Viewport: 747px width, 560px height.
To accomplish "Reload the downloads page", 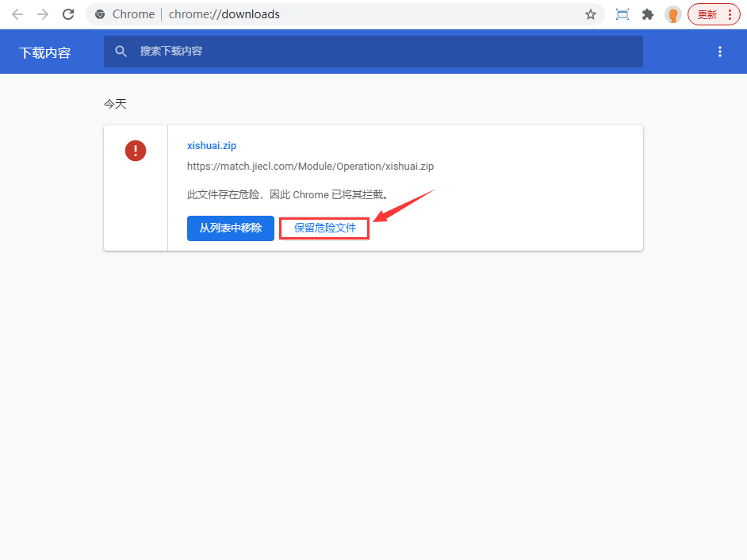I will [x=68, y=14].
